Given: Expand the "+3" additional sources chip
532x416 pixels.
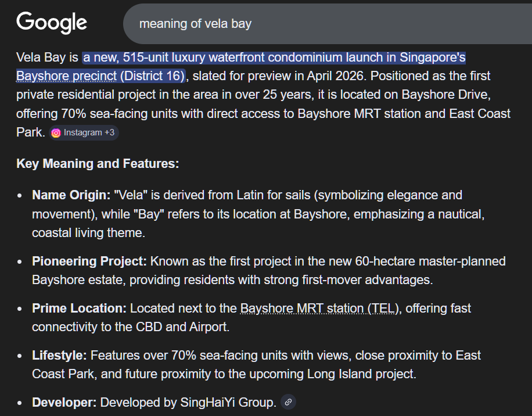Looking at the screenshot, I should click(109, 132).
